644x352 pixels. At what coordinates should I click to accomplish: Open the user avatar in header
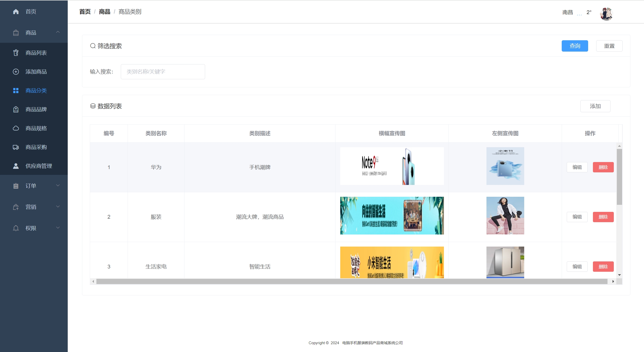click(x=606, y=14)
